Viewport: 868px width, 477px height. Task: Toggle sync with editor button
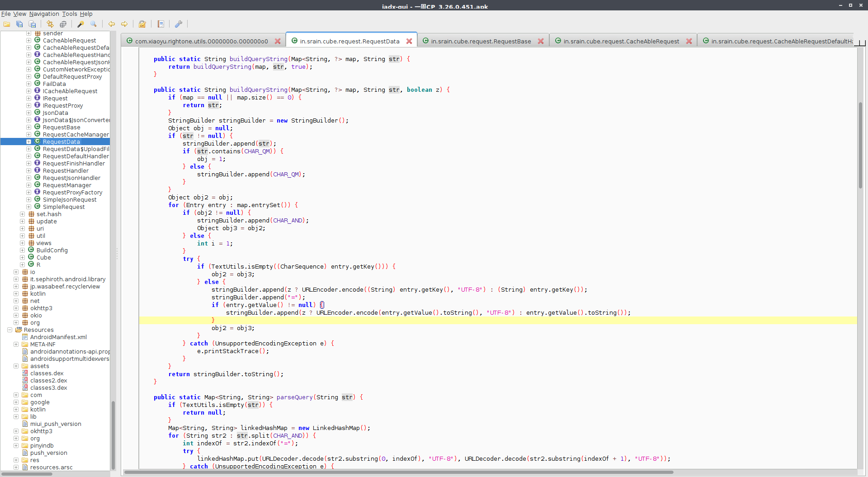(50, 24)
